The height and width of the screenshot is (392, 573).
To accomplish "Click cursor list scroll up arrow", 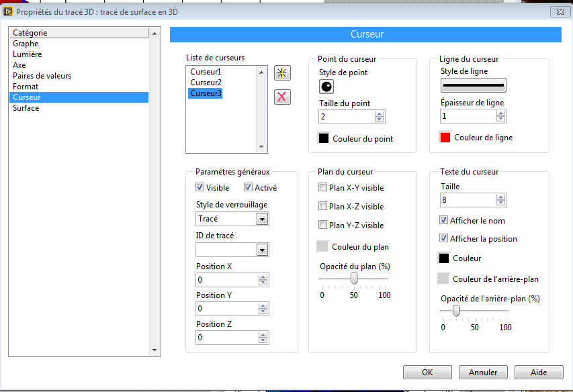I will pos(261,72).
